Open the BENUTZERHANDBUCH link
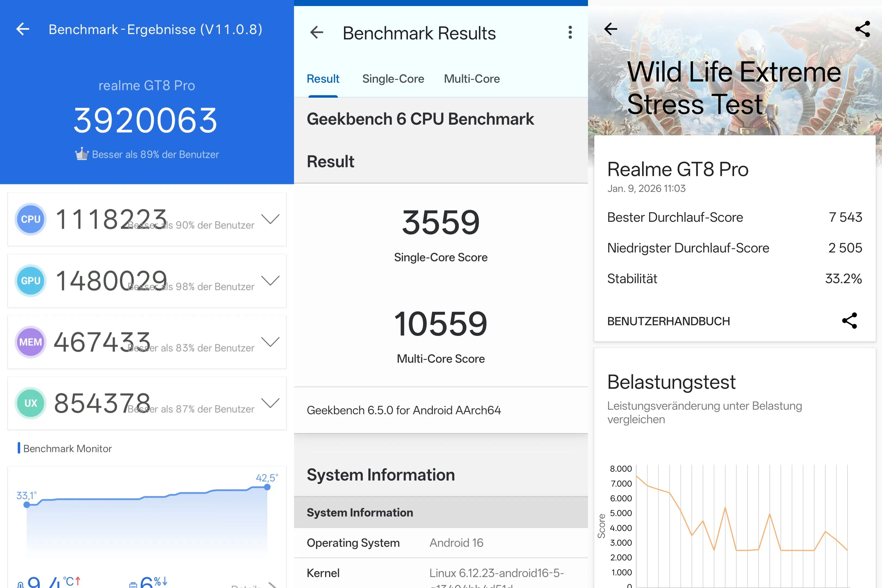 click(x=668, y=321)
